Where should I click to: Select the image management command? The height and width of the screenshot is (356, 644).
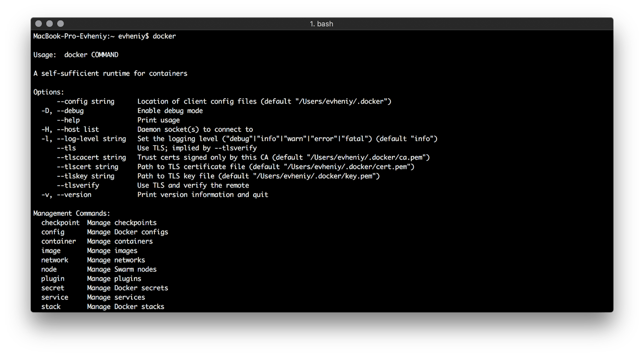click(51, 251)
